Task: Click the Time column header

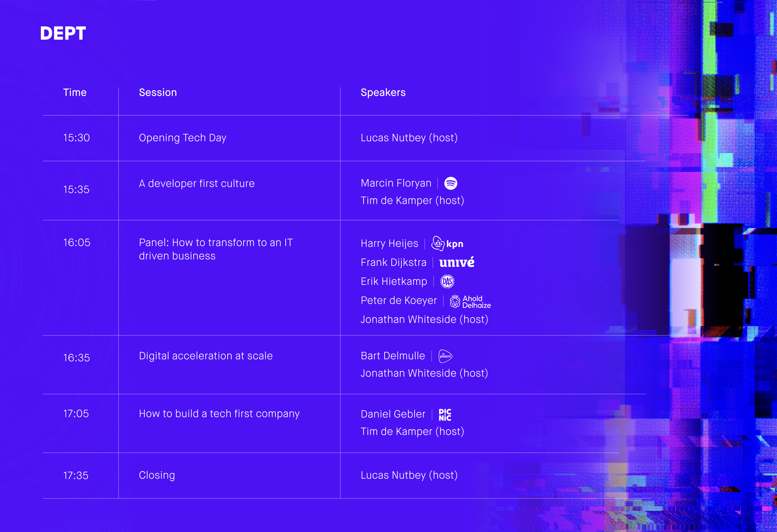Action: 75,93
